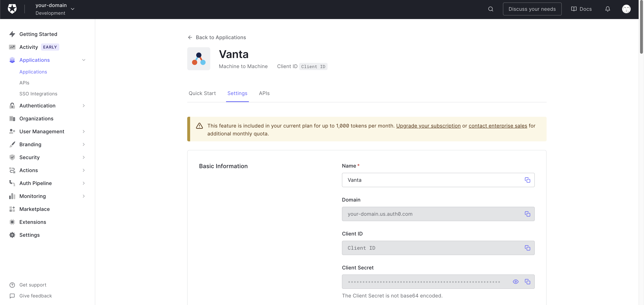
Task: Click the Give feedback link text
Action: (36, 296)
